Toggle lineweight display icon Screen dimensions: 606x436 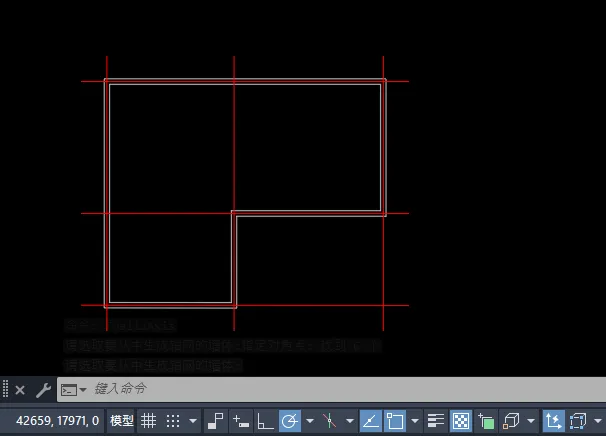click(x=436, y=421)
